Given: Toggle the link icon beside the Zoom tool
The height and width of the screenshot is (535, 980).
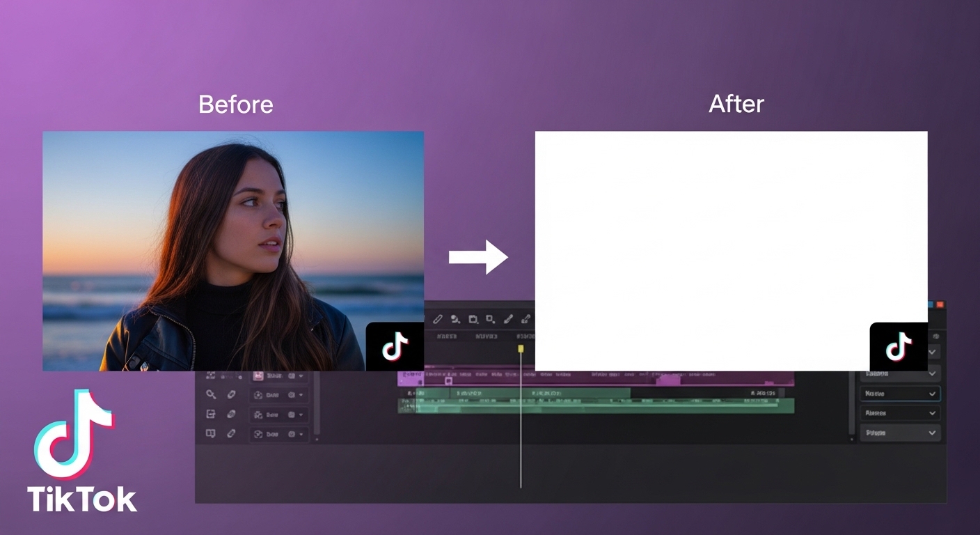Looking at the screenshot, I should coord(231,395).
